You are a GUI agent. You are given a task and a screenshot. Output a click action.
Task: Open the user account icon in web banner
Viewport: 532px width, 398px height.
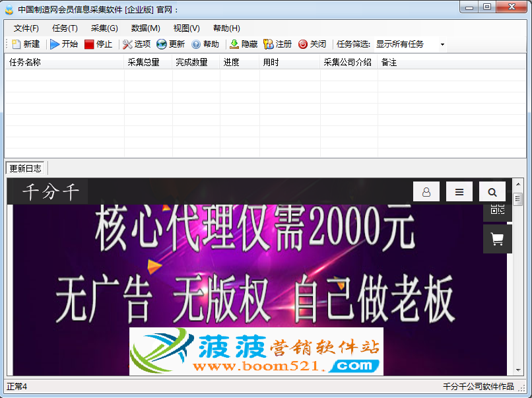coord(426,191)
